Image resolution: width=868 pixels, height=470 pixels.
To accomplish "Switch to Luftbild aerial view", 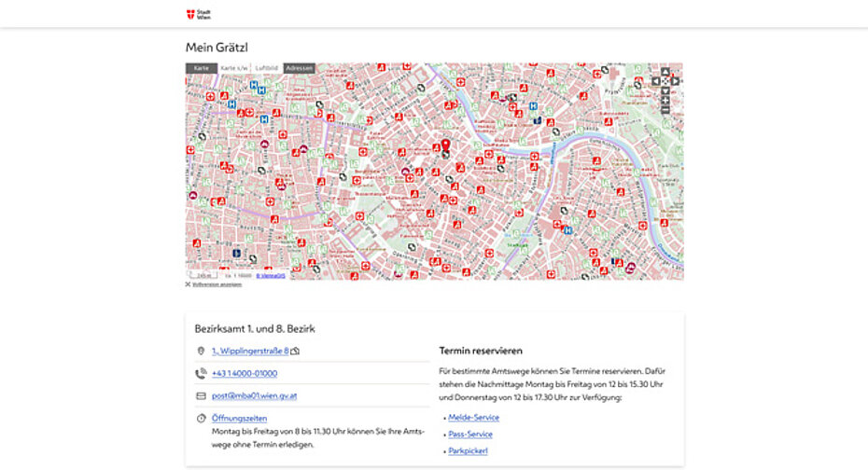I will 267,68.
